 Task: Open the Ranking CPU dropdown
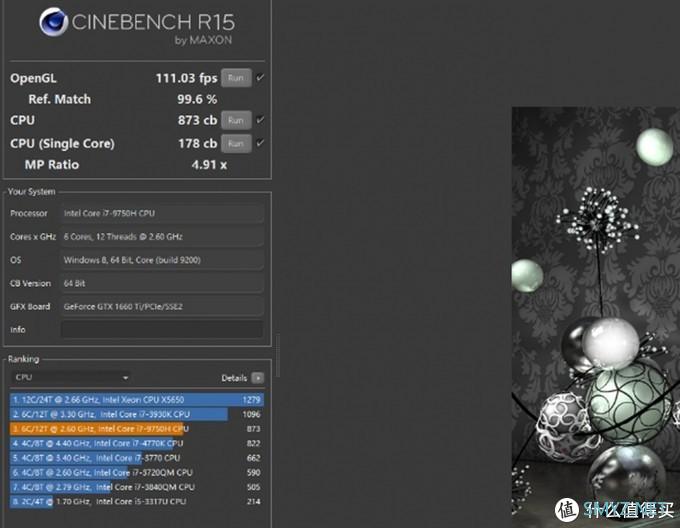tap(72, 378)
